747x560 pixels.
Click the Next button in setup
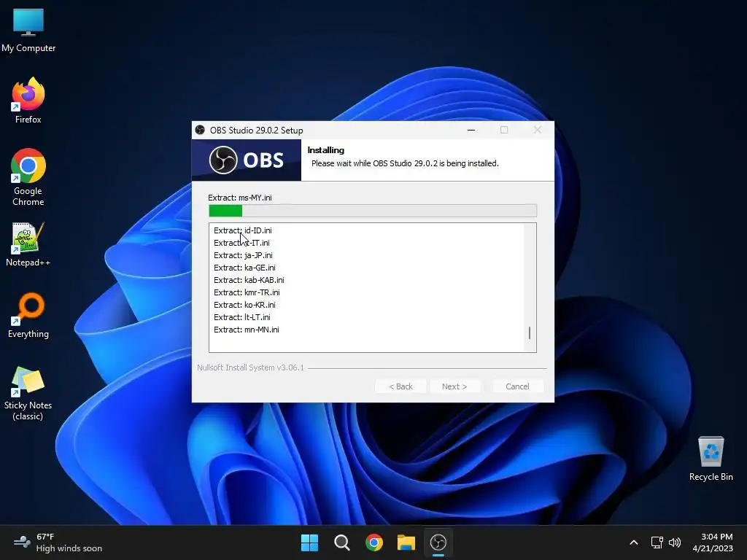pos(454,386)
